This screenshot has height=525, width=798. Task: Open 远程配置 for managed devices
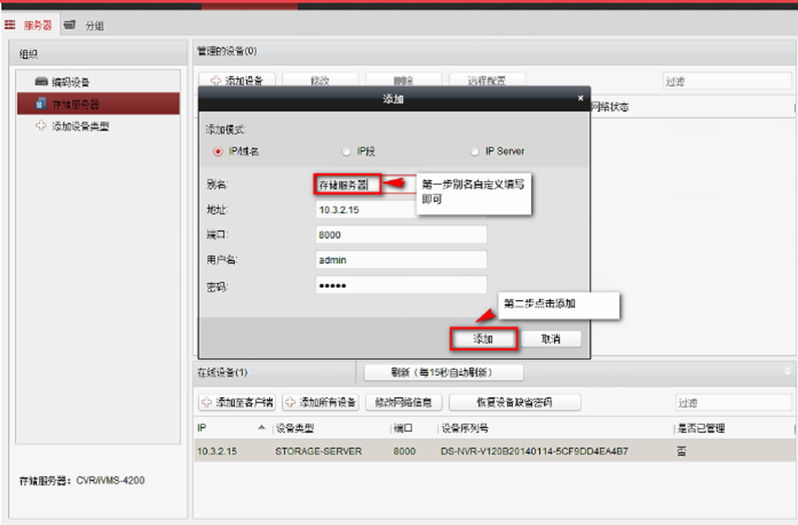487,80
